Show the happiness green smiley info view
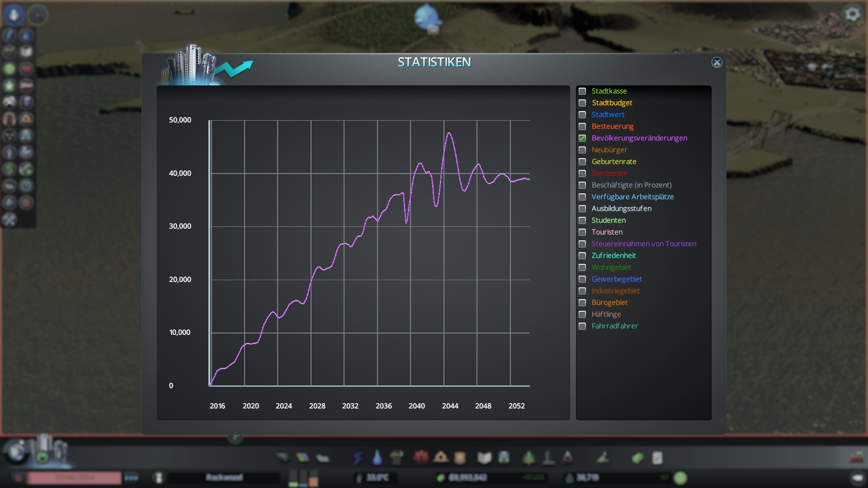The width and height of the screenshot is (868, 488). tap(9, 69)
